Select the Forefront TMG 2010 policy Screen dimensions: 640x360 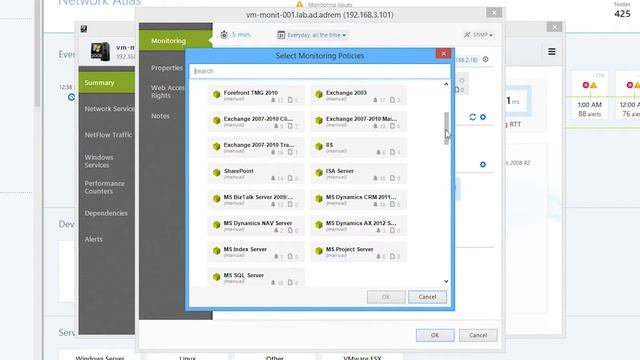click(256, 96)
